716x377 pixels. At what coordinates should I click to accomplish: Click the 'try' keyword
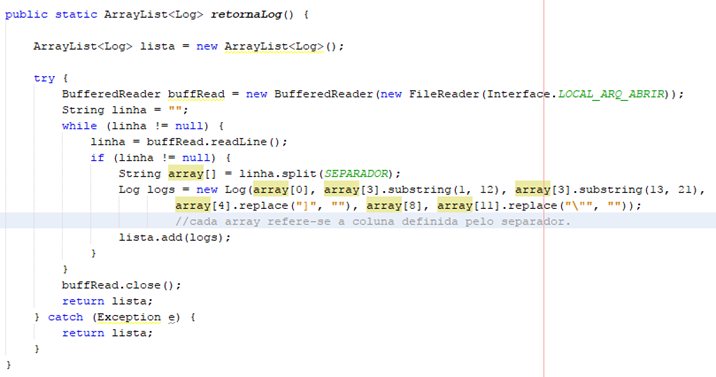44,78
